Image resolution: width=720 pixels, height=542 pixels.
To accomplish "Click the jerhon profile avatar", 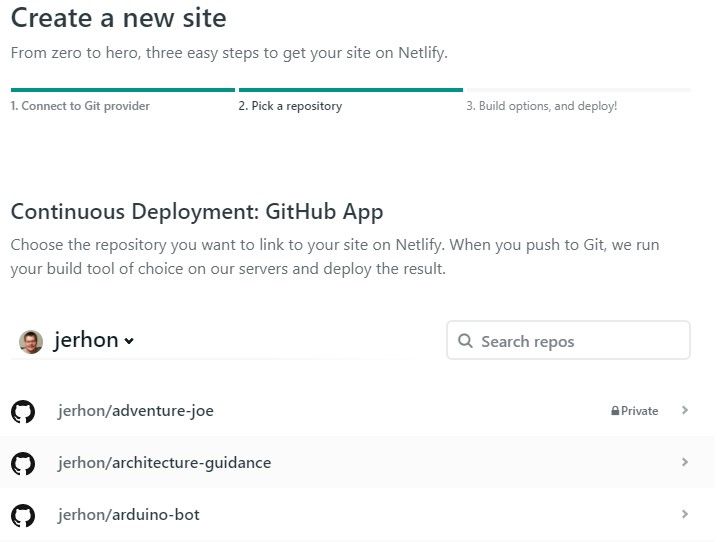I will point(31,342).
